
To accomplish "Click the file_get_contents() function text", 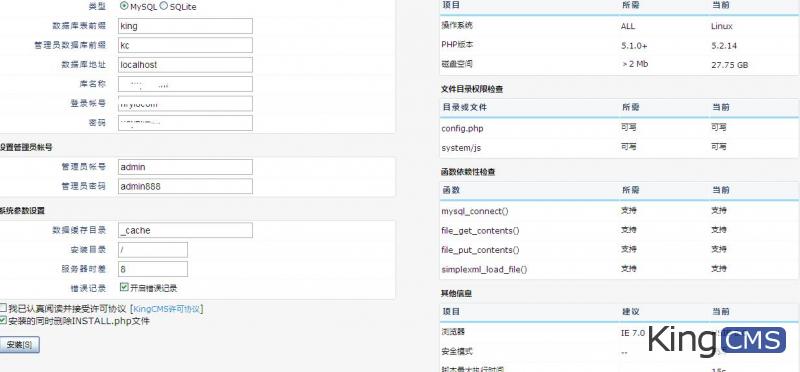I will (480, 231).
